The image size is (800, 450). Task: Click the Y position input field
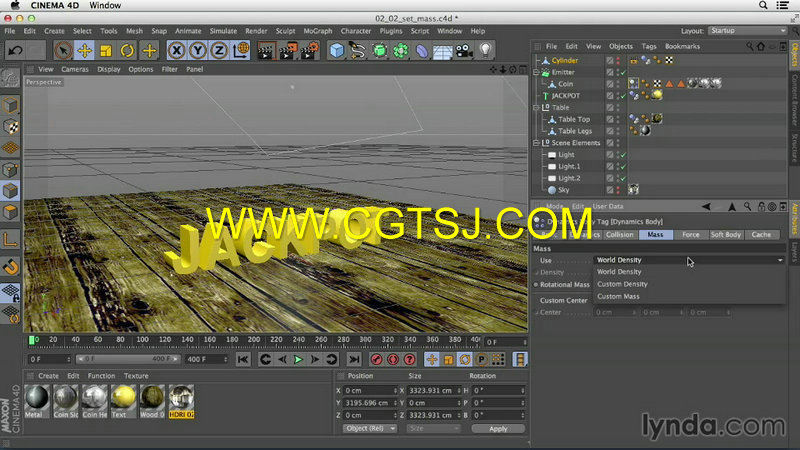point(369,403)
